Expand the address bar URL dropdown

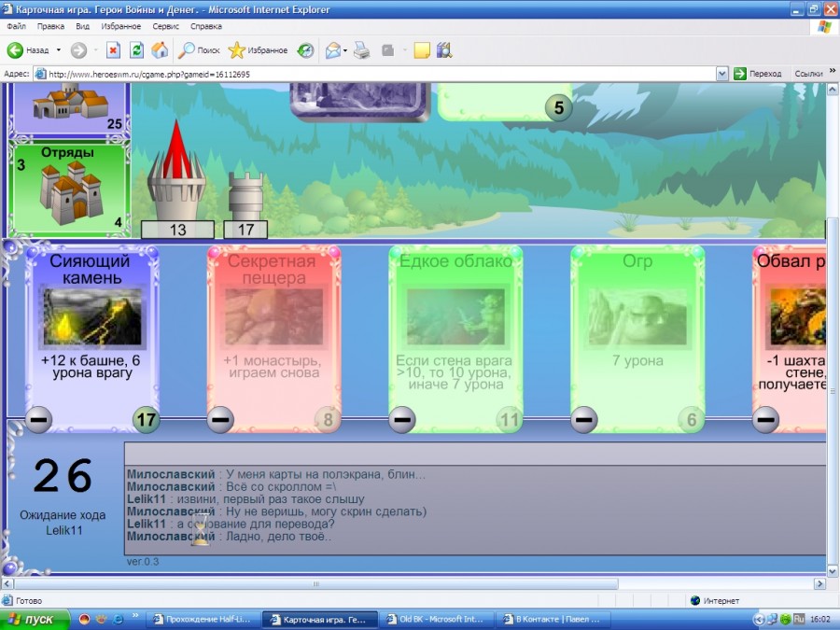tap(721, 74)
